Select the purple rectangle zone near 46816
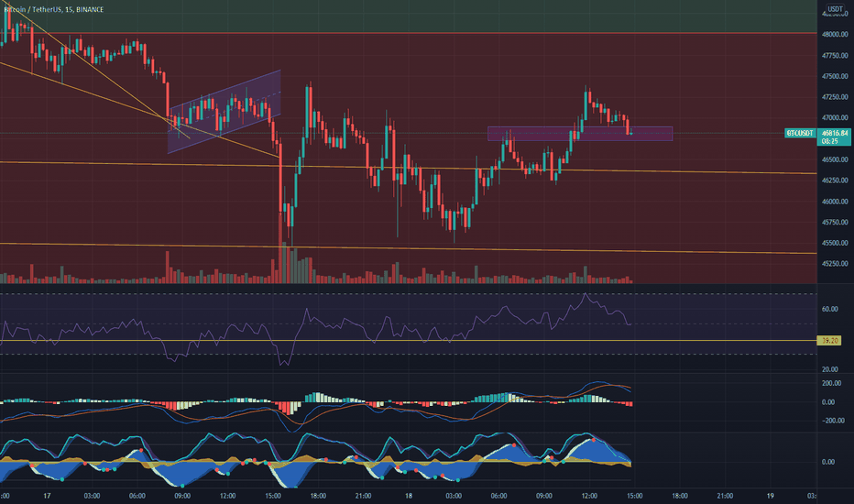 (x=580, y=134)
